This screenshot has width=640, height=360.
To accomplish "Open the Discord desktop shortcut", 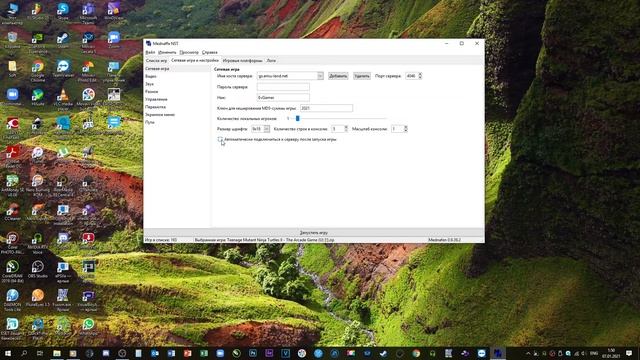I will 63,240.
